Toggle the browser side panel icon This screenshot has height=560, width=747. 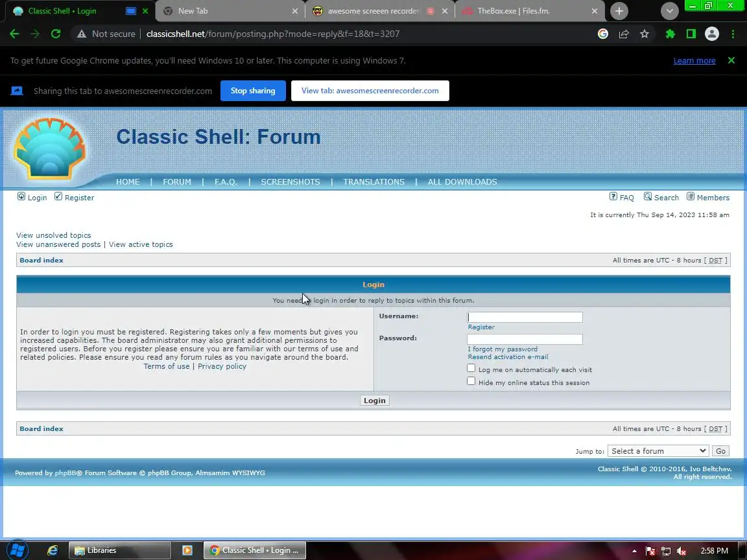click(x=691, y=34)
